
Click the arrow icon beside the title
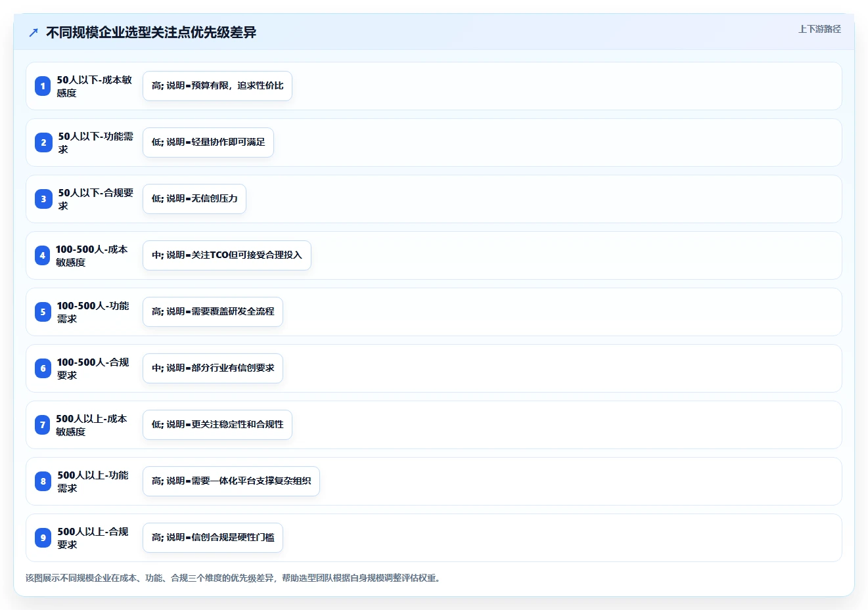point(34,32)
